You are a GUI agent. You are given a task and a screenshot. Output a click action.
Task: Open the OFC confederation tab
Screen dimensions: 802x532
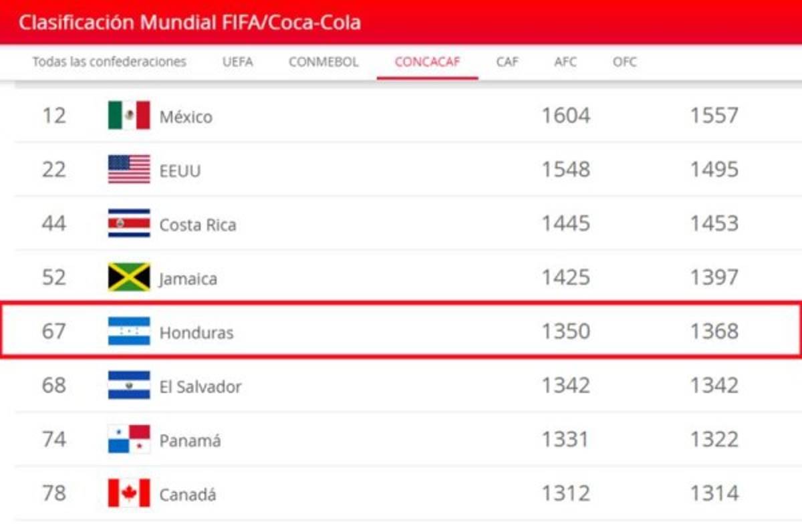[624, 62]
